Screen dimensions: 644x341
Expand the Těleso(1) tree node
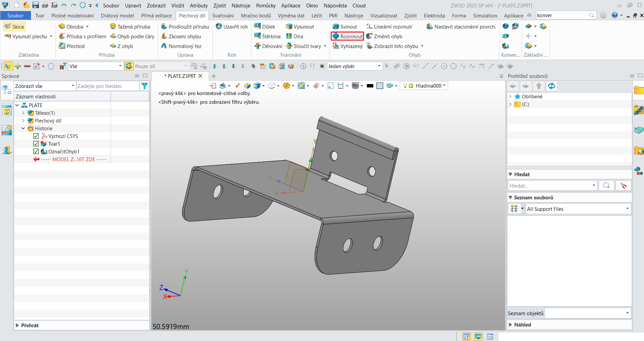(23, 113)
